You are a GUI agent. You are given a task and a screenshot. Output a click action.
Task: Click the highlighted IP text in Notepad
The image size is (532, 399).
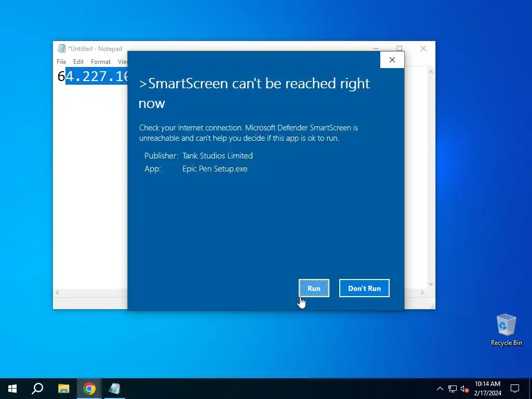96,76
